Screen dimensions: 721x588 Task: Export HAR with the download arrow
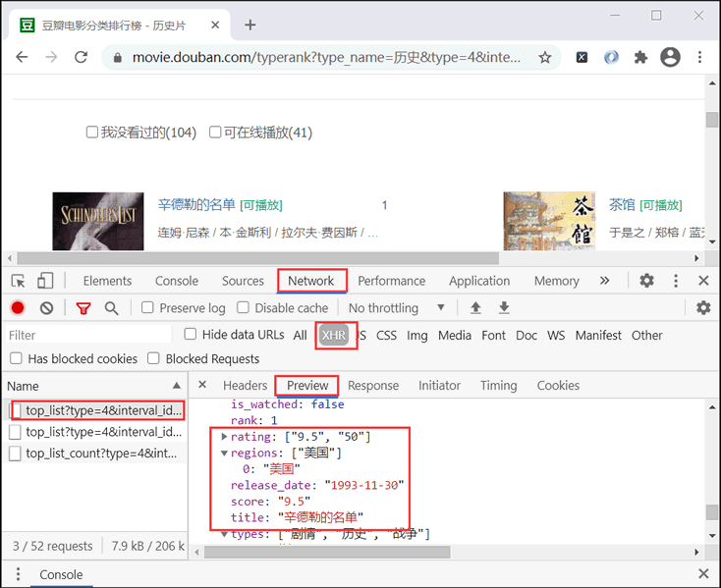point(505,307)
